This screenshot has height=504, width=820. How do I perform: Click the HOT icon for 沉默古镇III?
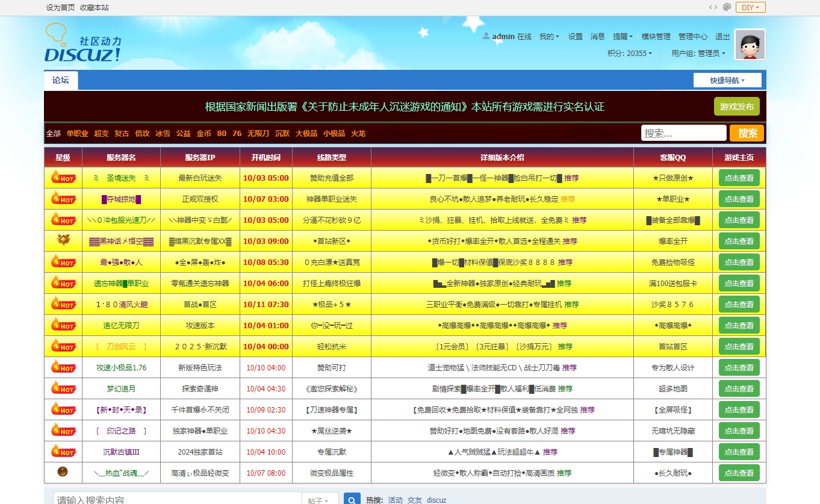click(x=63, y=452)
